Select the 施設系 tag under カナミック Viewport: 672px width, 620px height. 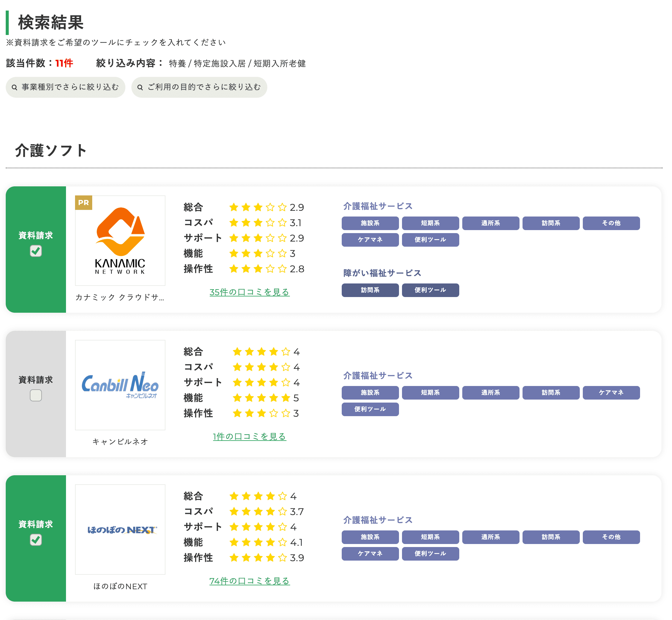click(370, 223)
